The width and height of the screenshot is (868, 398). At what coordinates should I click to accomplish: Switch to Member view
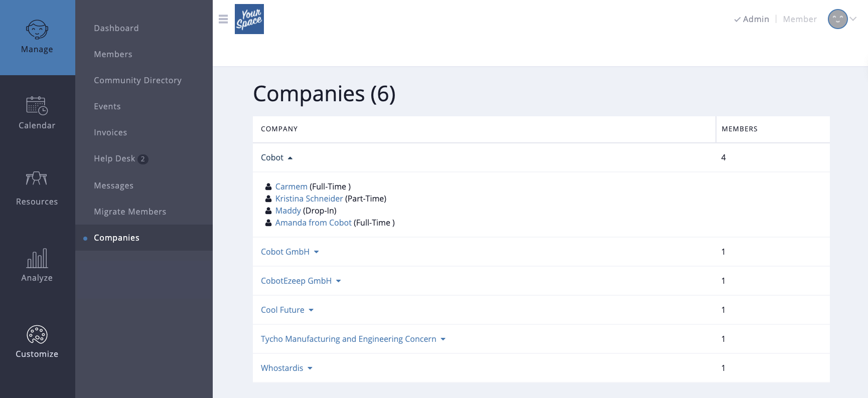(x=800, y=19)
